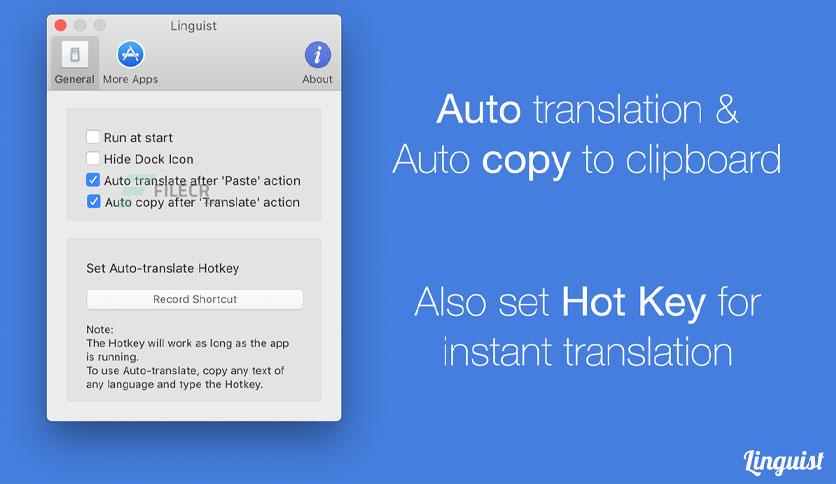
Task: Disable Auto copy after 'Translate' action
Action: (93, 201)
